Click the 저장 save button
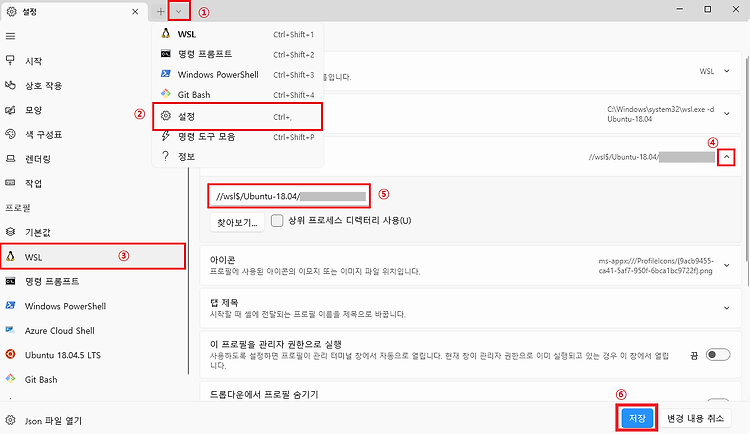750x434 pixels. 637,418
